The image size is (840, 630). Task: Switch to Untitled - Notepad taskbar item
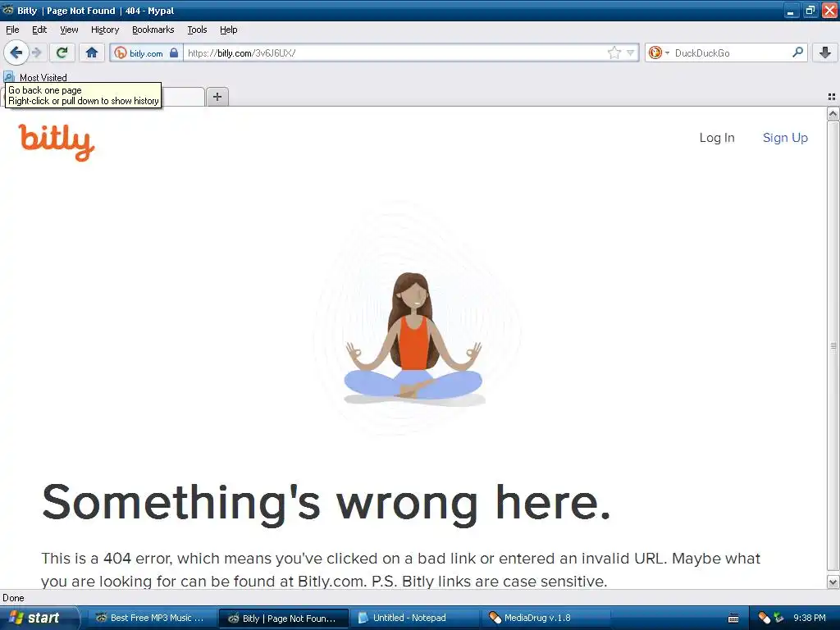point(413,618)
